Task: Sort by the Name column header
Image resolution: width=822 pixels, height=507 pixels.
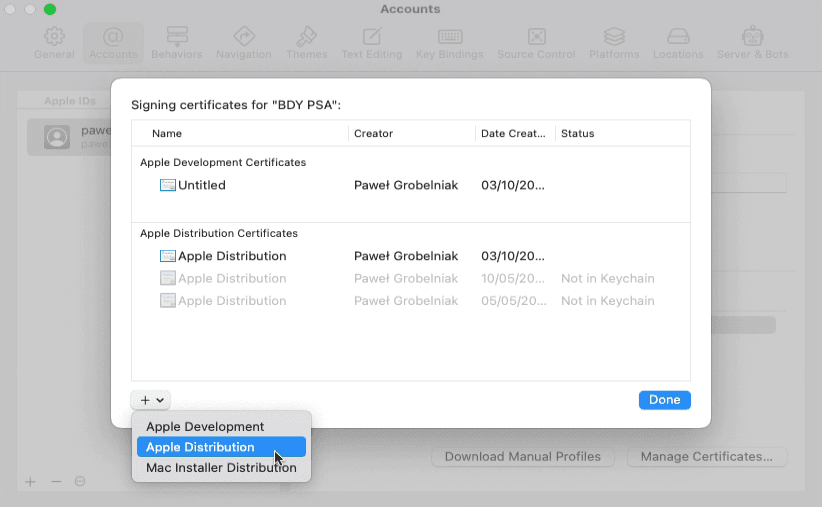Action: point(167,133)
